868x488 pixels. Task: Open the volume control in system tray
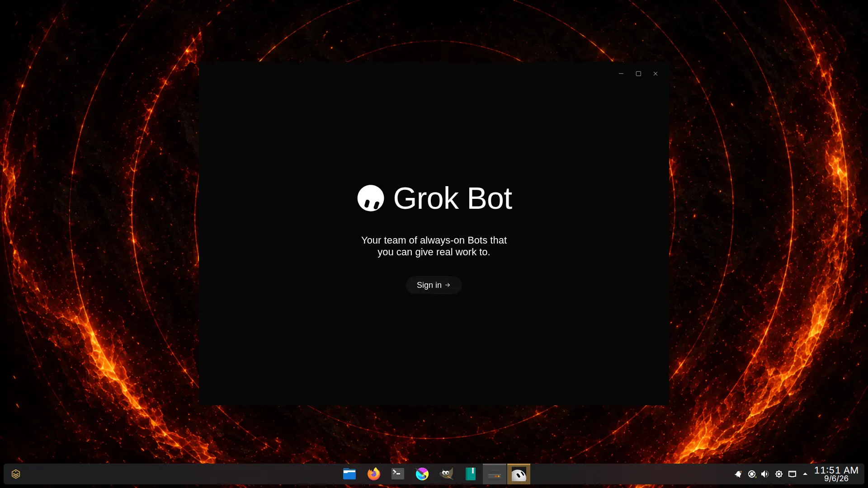765,474
